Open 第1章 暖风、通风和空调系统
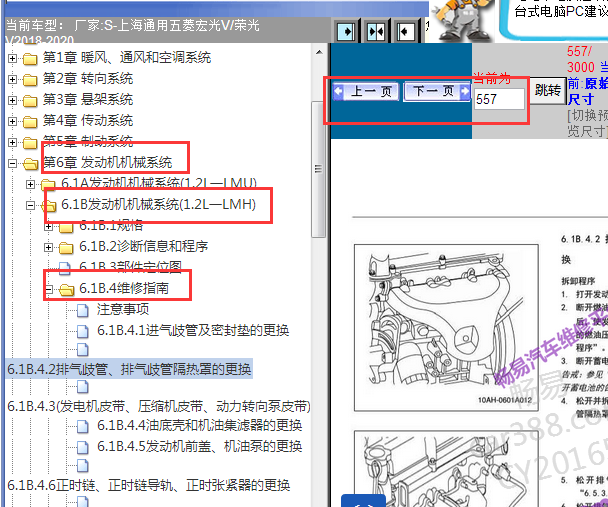Image resolution: width=608 pixels, height=507 pixels. (127, 58)
